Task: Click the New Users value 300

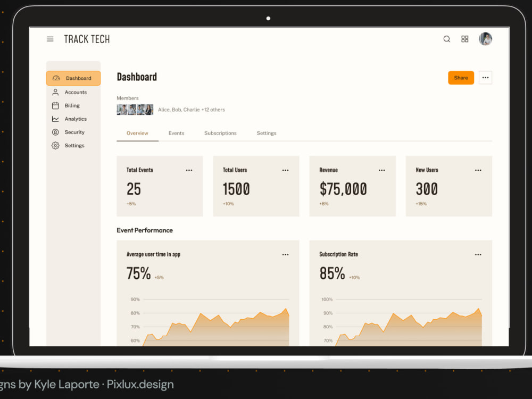Action: (x=427, y=189)
